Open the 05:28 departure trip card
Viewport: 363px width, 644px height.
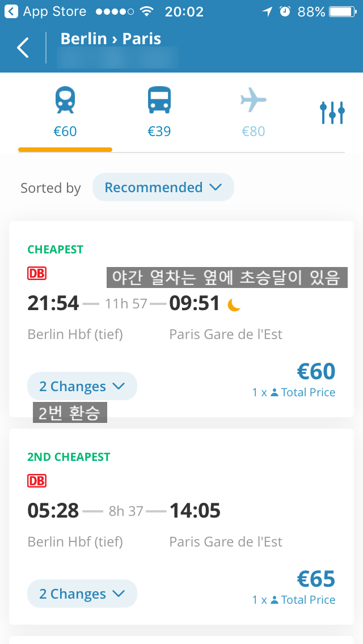tap(181, 533)
